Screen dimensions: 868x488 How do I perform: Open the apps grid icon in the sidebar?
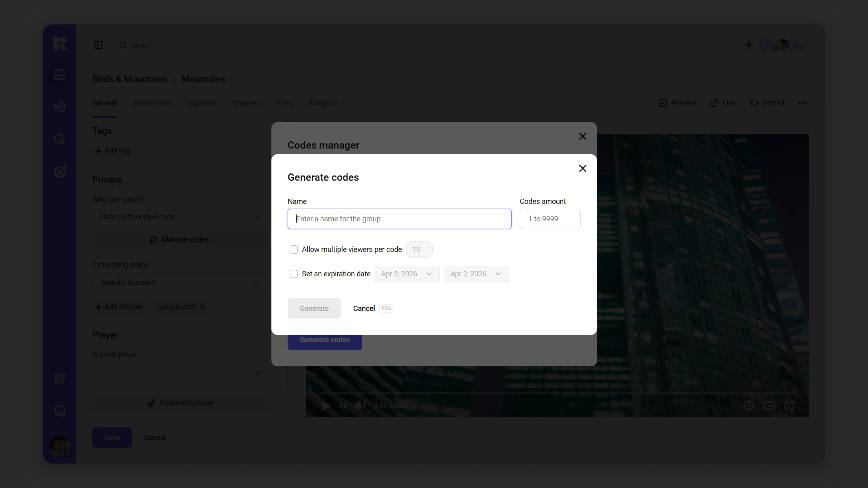pyautogui.click(x=60, y=379)
